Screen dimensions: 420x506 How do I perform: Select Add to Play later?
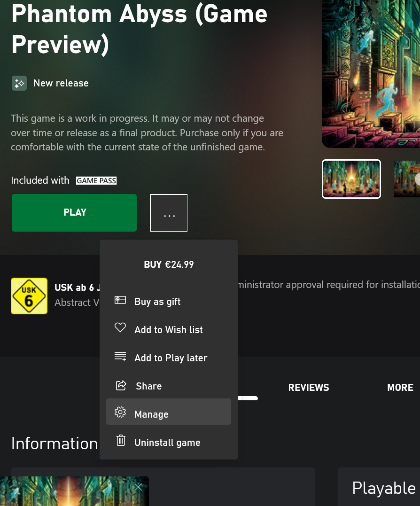pyautogui.click(x=169, y=358)
